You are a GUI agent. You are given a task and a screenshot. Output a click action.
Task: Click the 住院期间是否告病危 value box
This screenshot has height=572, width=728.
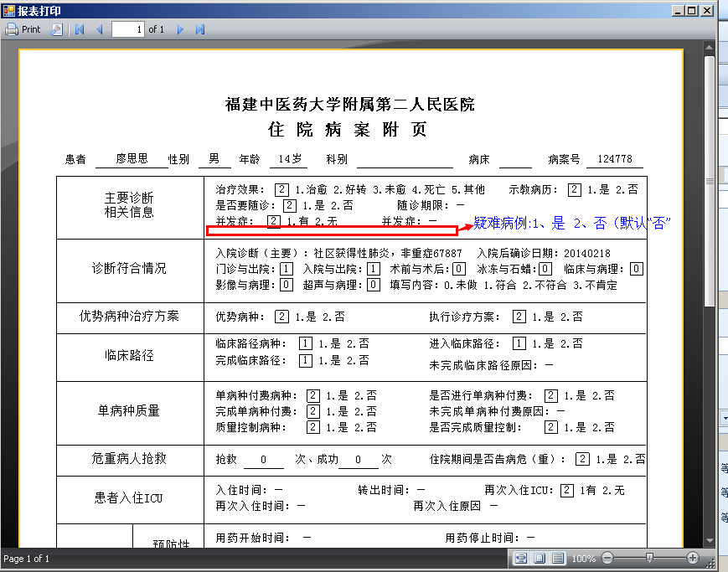point(582,459)
